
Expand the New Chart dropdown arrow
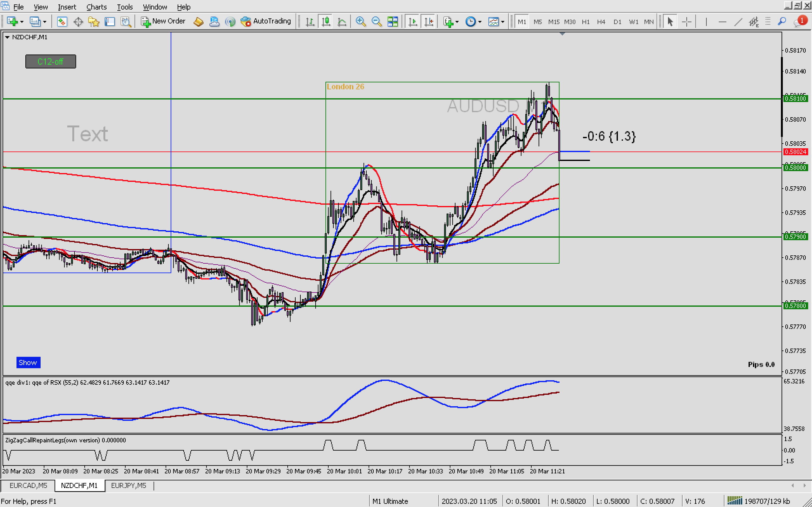22,22
